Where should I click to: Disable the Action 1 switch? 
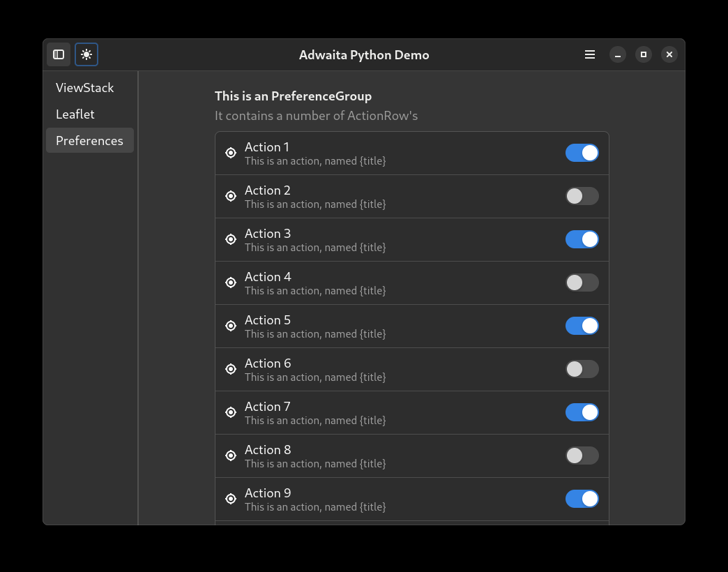point(582,153)
